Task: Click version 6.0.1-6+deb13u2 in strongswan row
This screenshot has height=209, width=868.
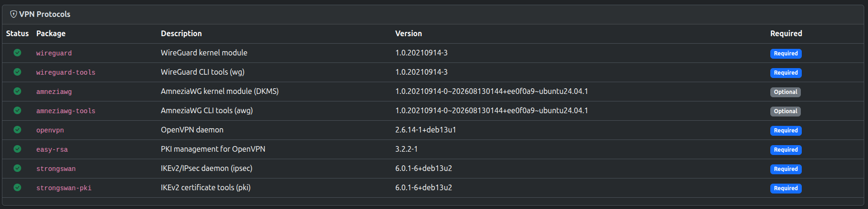Action: pyautogui.click(x=424, y=169)
